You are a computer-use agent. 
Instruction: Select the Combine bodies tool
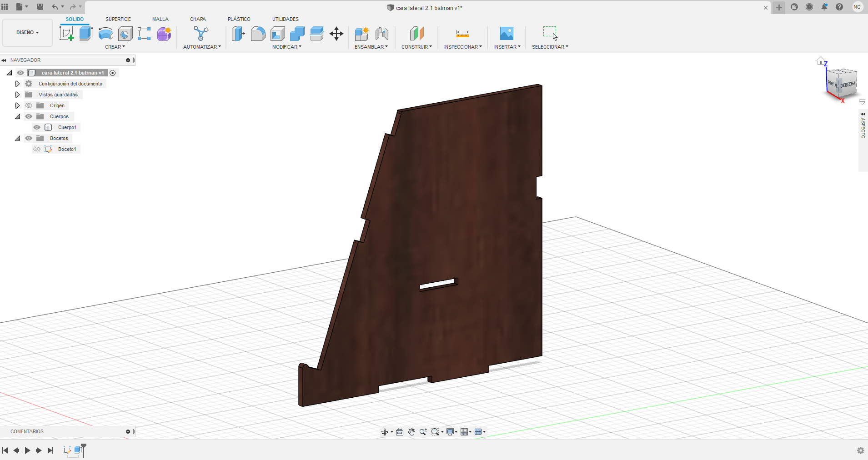coord(297,34)
